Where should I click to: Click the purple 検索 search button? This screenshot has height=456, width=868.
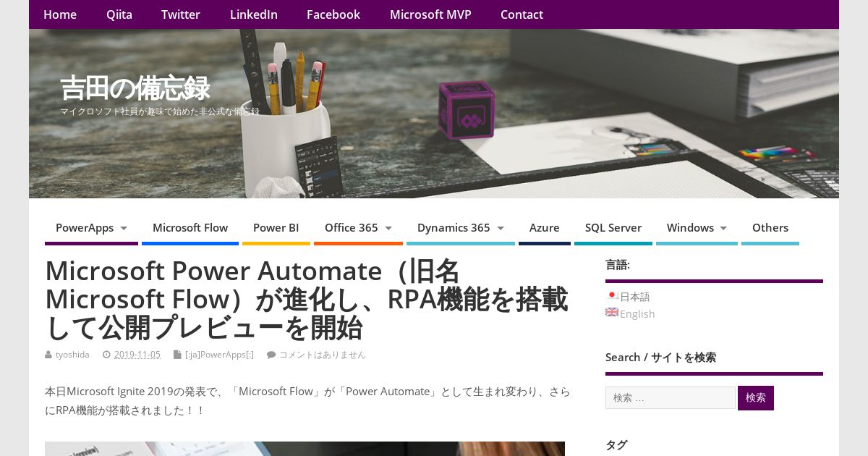tap(756, 398)
